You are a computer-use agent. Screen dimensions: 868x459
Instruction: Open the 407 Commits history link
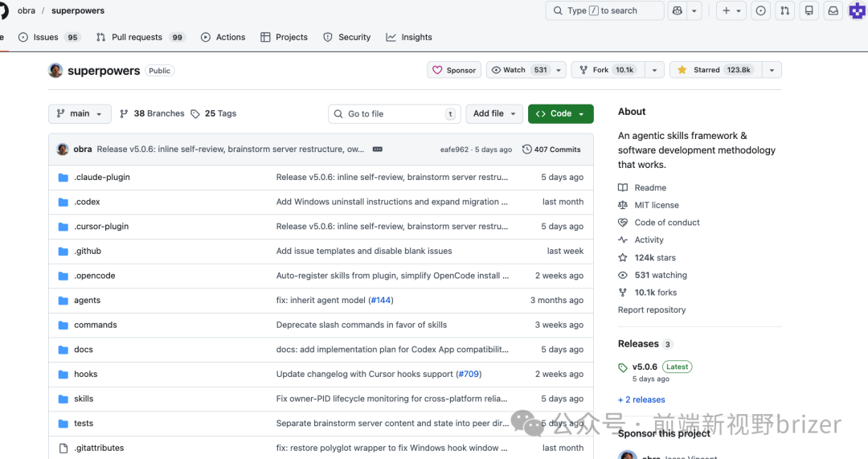[551, 150]
